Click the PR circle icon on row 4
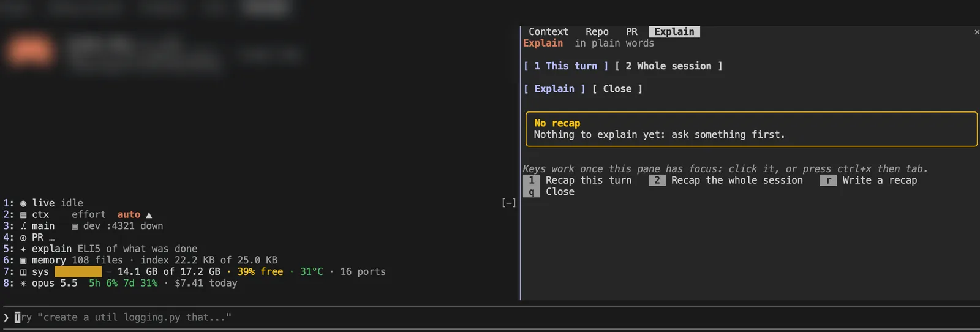 (23, 238)
